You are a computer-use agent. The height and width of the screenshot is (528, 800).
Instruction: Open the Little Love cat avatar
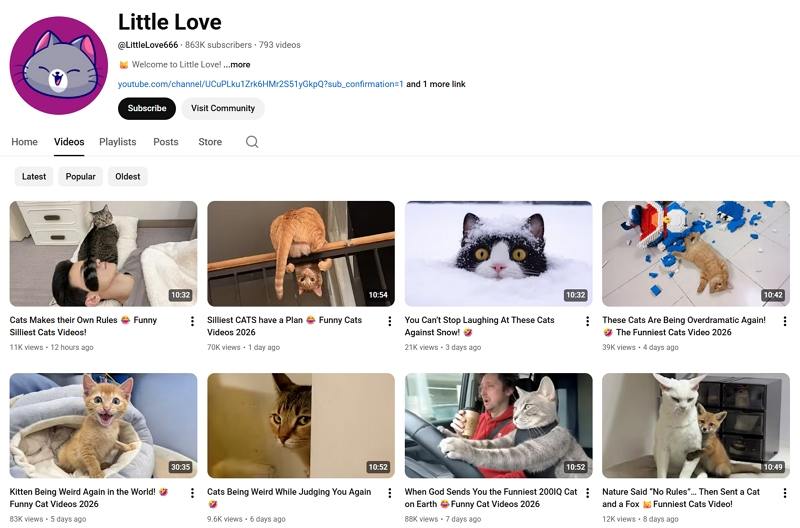(59, 65)
